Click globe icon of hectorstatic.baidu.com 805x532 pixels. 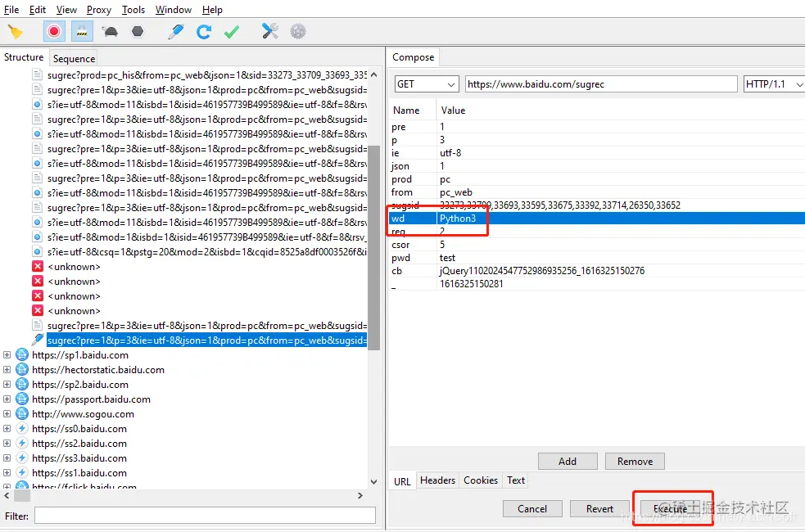(x=22, y=369)
